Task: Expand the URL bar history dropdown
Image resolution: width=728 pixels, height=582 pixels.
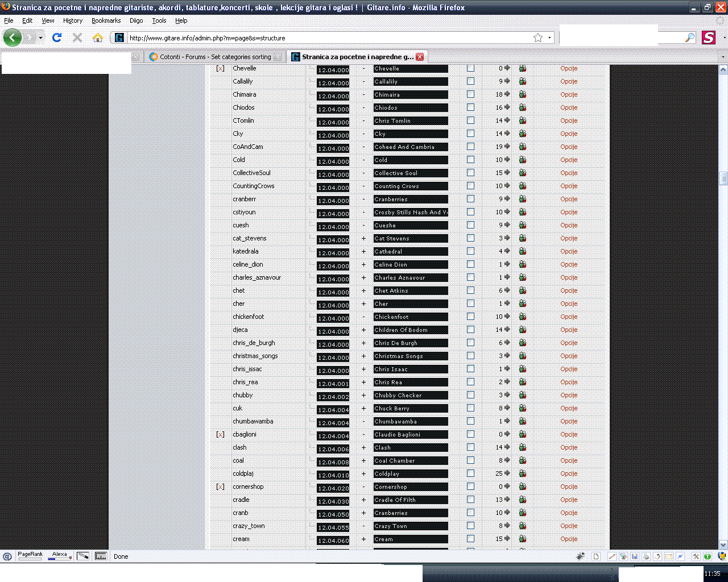Action: [550, 38]
